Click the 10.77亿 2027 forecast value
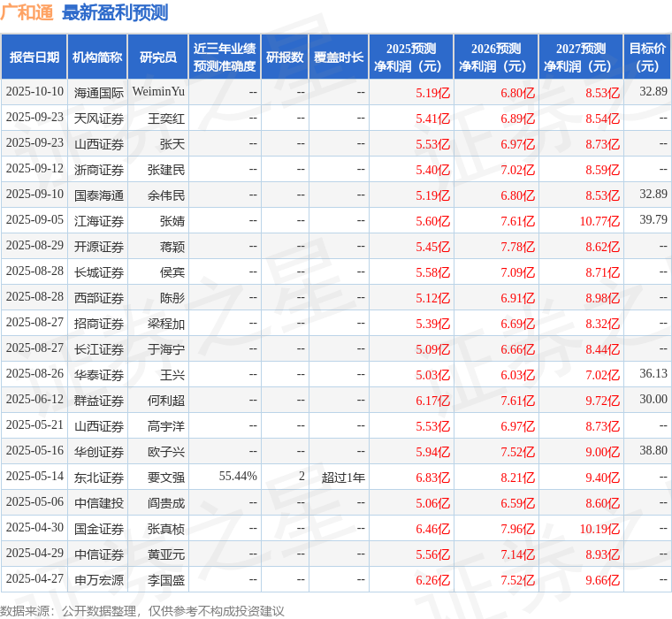Viewport: 672px width, 619px height. 599,221
